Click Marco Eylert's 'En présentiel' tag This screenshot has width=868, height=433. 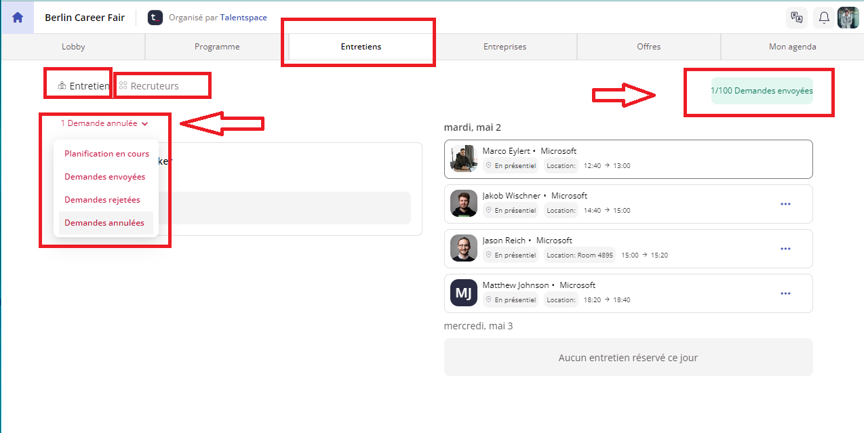coord(511,166)
